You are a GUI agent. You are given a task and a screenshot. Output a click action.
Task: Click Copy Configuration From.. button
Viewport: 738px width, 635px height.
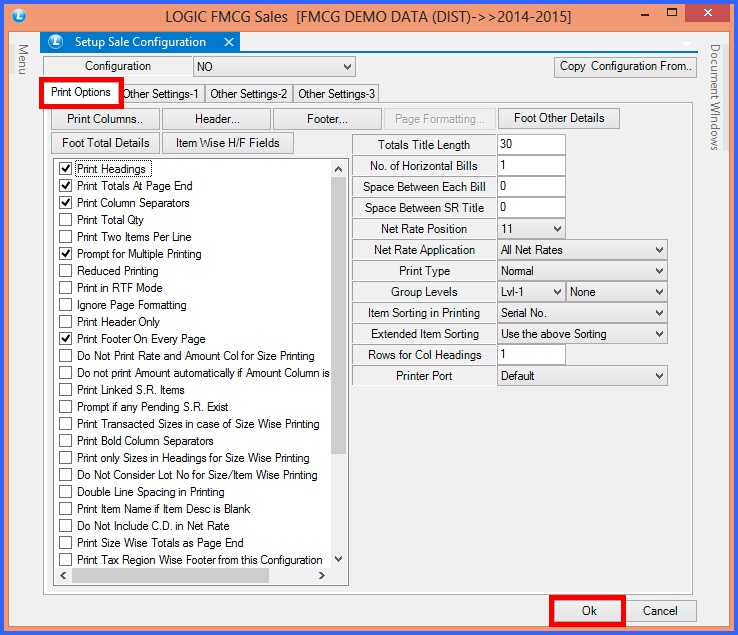(625, 66)
